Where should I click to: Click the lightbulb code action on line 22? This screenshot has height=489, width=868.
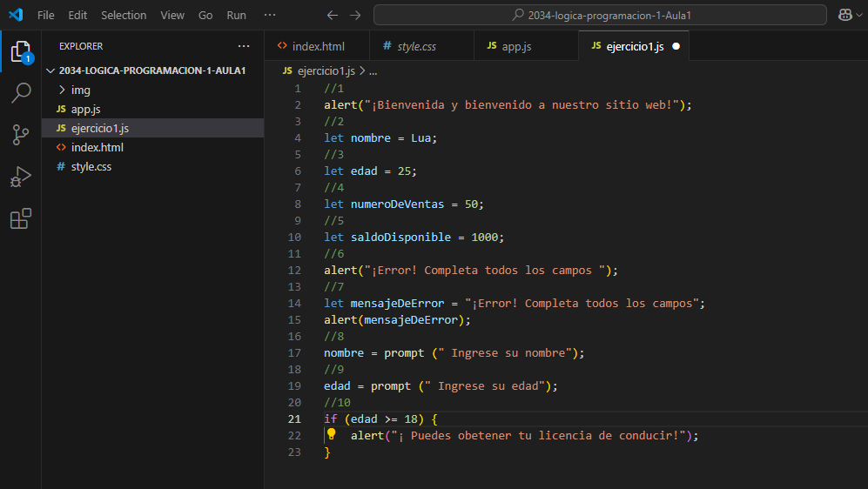click(x=331, y=434)
